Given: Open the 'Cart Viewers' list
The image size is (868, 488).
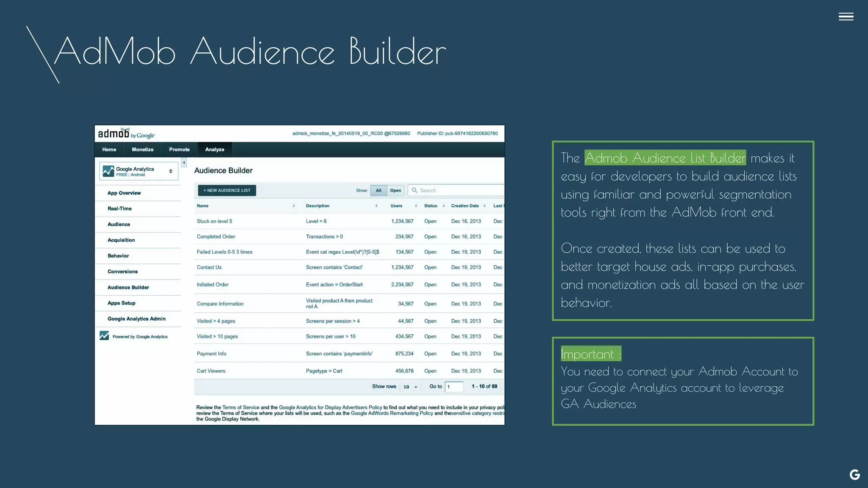Looking at the screenshot, I should click(211, 371).
